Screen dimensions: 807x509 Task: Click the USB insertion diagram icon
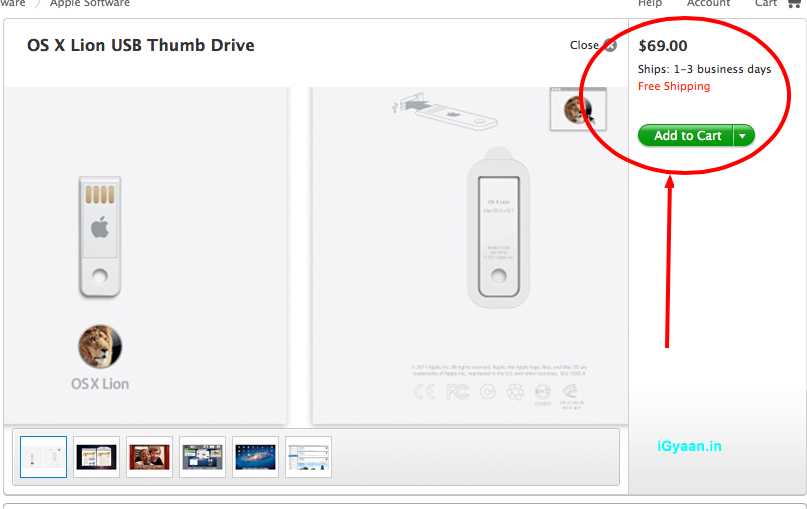[x=444, y=111]
